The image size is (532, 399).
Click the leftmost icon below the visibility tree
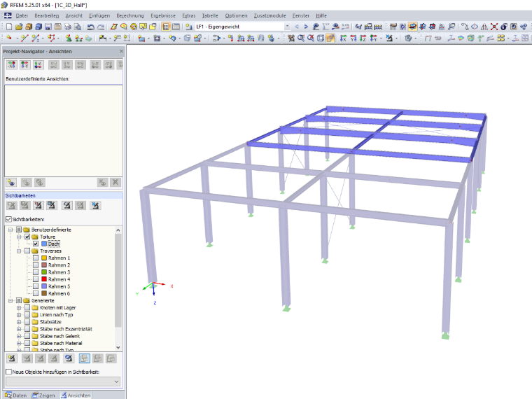tap(11, 358)
